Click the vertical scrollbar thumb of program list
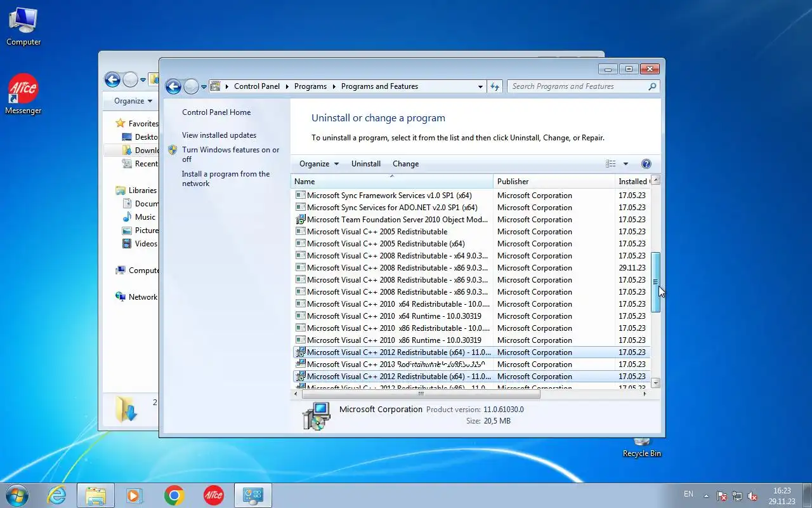 656,282
